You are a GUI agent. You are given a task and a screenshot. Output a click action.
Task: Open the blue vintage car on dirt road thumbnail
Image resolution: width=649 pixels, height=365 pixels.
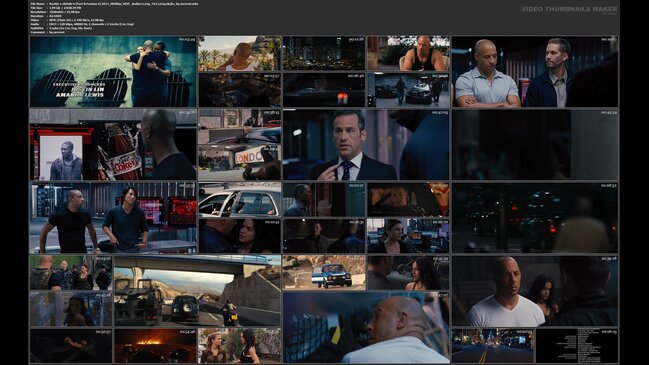click(324, 272)
